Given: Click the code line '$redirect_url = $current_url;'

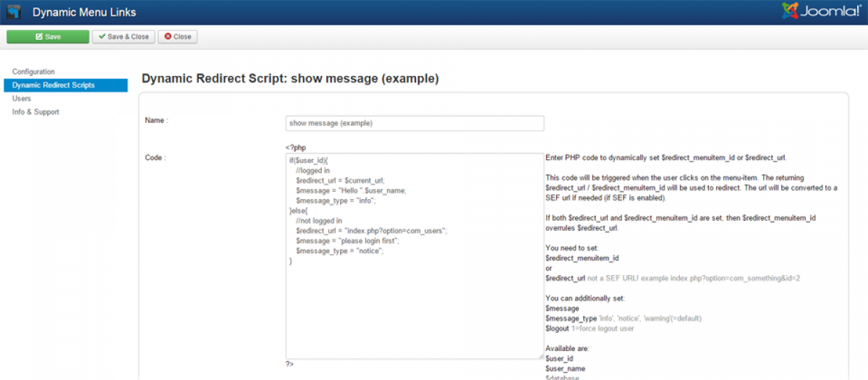Looking at the screenshot, I should (340, 180).
